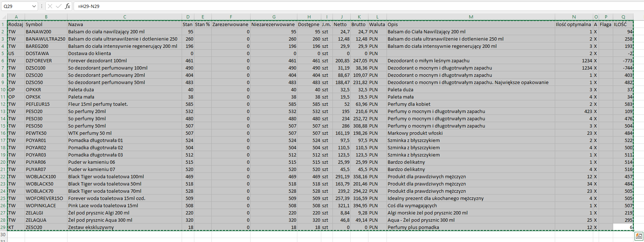Click the 'Brutto' header cell

pyautogui.click(x=359, y=24)
